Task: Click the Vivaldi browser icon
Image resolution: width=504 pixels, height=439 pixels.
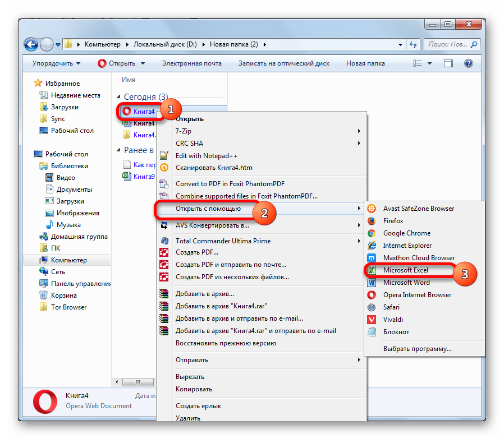Action: click(372, 320)
